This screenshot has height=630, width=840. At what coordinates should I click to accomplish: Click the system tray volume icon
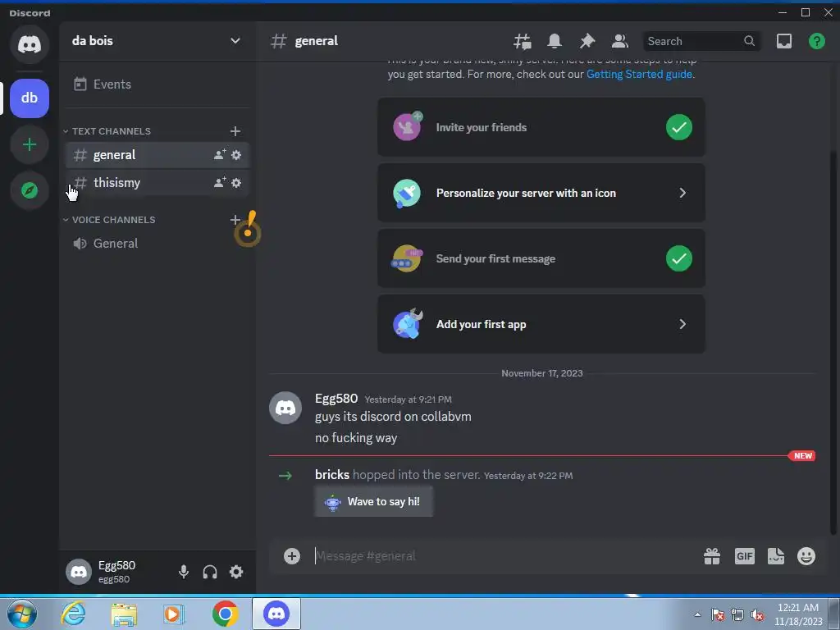point(757,615)
